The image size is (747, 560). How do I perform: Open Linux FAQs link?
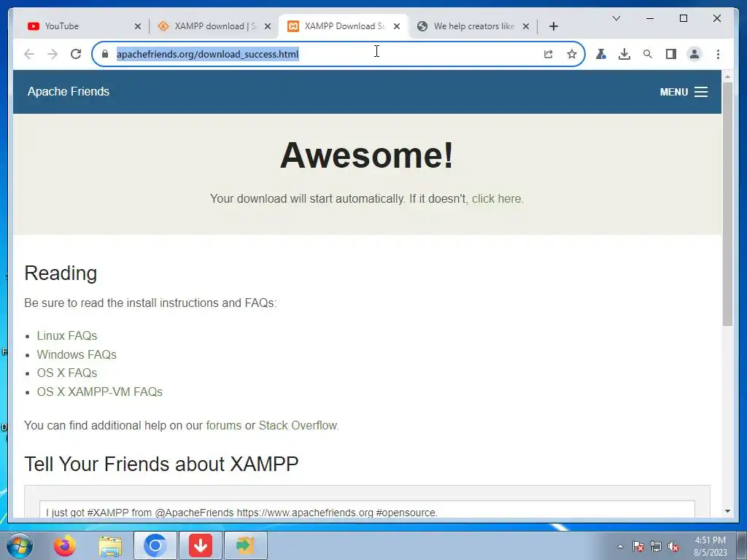[67, 335]
